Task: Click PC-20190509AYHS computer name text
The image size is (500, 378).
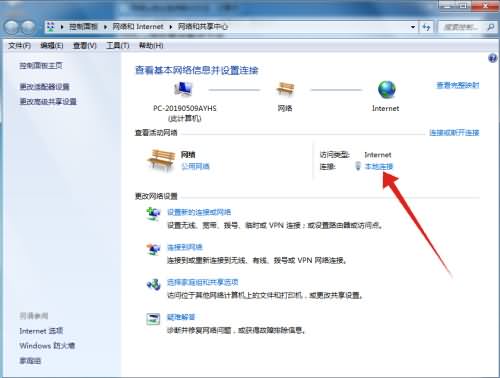Action: [x=185, y=108]
